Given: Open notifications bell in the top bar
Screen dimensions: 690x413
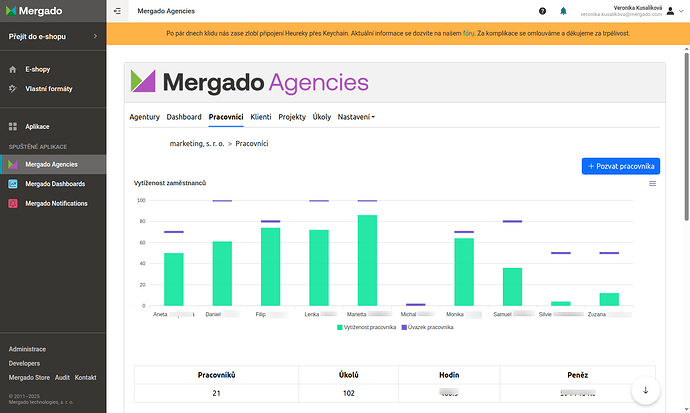Looking at the screenshot, I should click(x=564, y=11).
